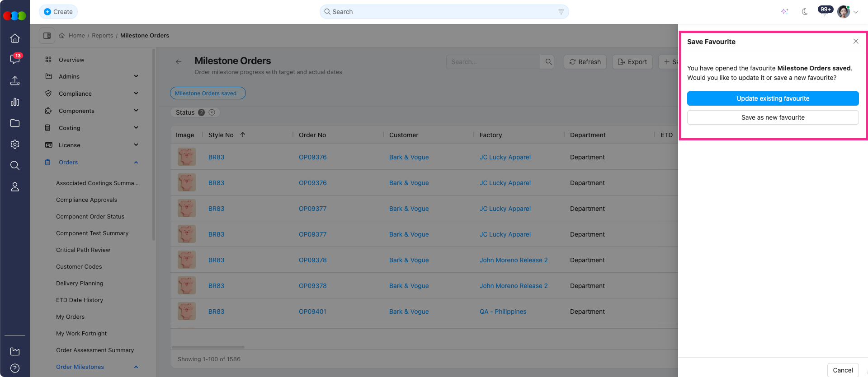Click the horizontal table scrollbar

pos(208,347)
